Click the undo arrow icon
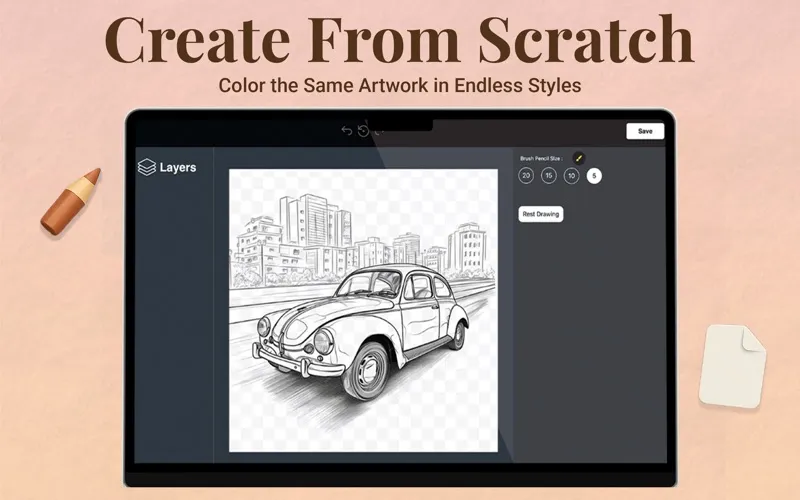 pos(347,131)
